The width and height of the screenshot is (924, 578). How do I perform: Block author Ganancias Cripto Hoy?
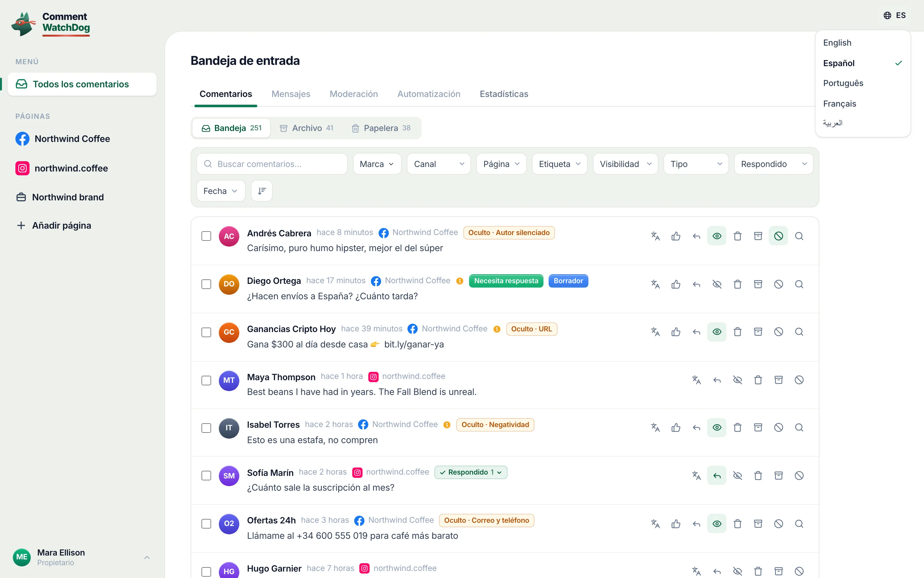[779, 332]
